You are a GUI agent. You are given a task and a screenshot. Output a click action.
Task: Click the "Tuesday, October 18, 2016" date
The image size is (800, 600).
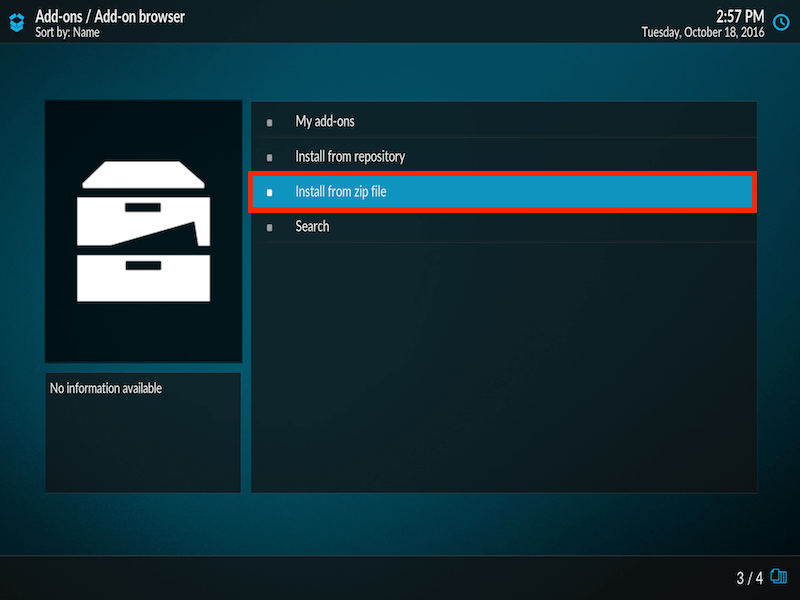[x=703, y=32]
